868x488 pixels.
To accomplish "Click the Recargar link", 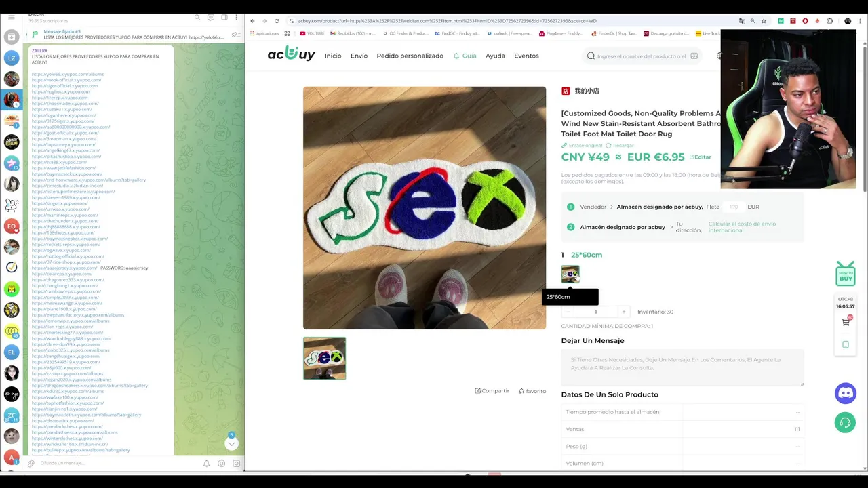I will pyautogui.click(x=620, y=146).
